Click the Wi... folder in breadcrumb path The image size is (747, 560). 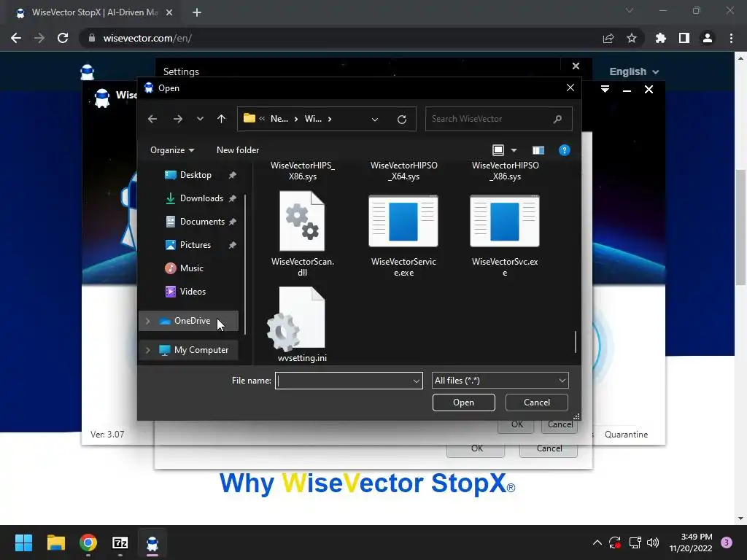pos(313,119)
